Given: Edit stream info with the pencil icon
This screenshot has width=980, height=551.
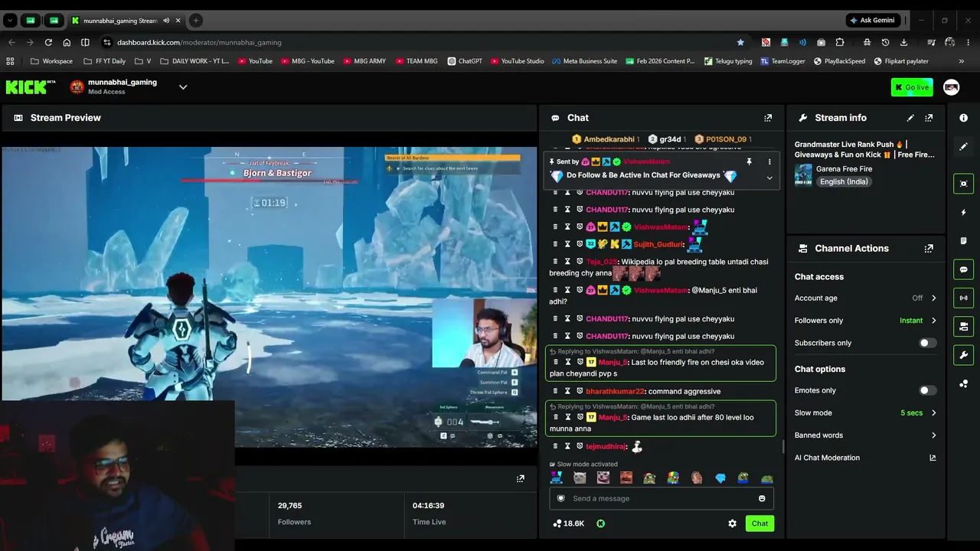Looking at the screenshot, I should tap(910, 118).
